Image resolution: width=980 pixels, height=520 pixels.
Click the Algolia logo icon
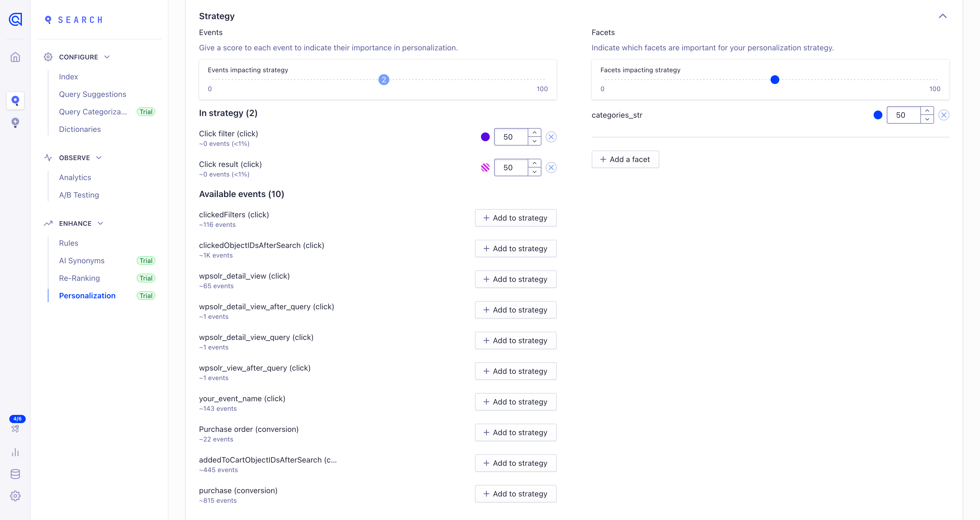pos(15,19)
